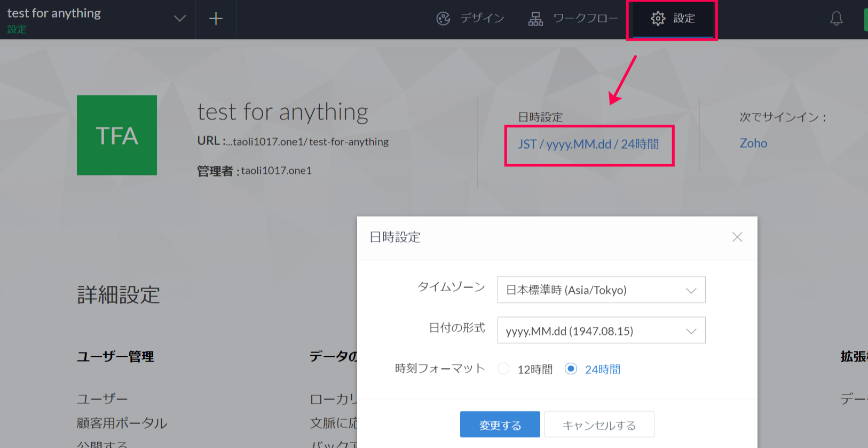
Task: Open the 日付の形式 dropdown
Action: tap(601, 331)
